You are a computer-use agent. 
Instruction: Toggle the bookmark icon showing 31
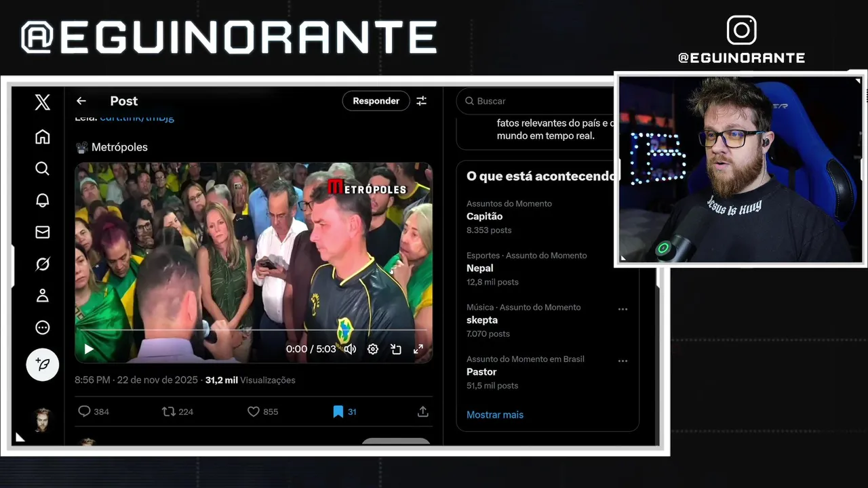tap(338, 411)
